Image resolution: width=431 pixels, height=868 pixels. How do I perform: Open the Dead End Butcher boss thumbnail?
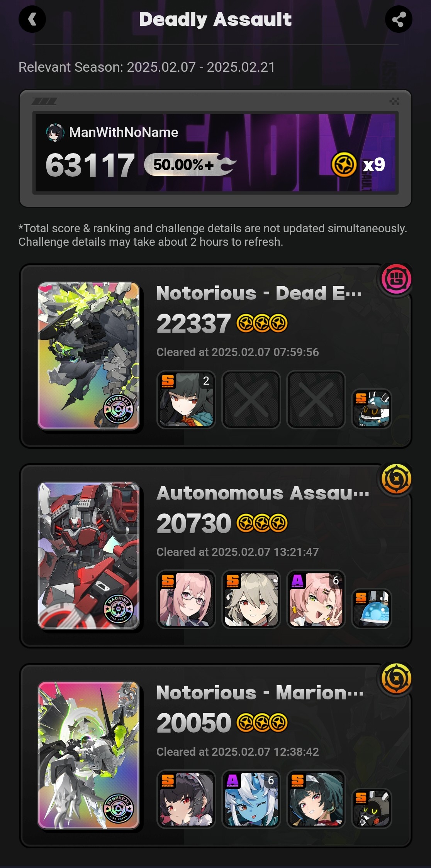tap(88, 356)
